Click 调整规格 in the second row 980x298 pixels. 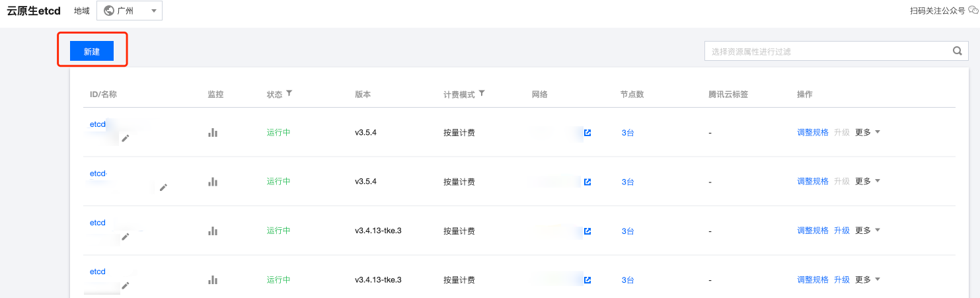click(x=813, y=181)
